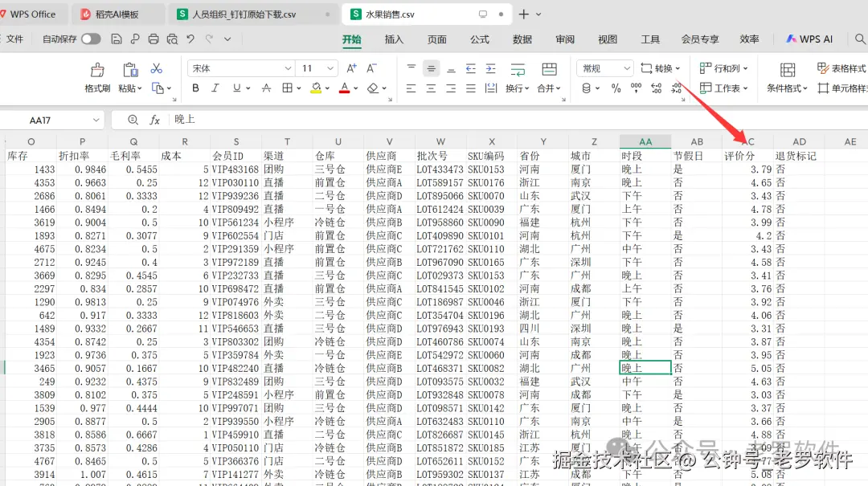This screenshot has width=868, height=486.
Task: Click the Borders icon
Action: pos(287,88)
